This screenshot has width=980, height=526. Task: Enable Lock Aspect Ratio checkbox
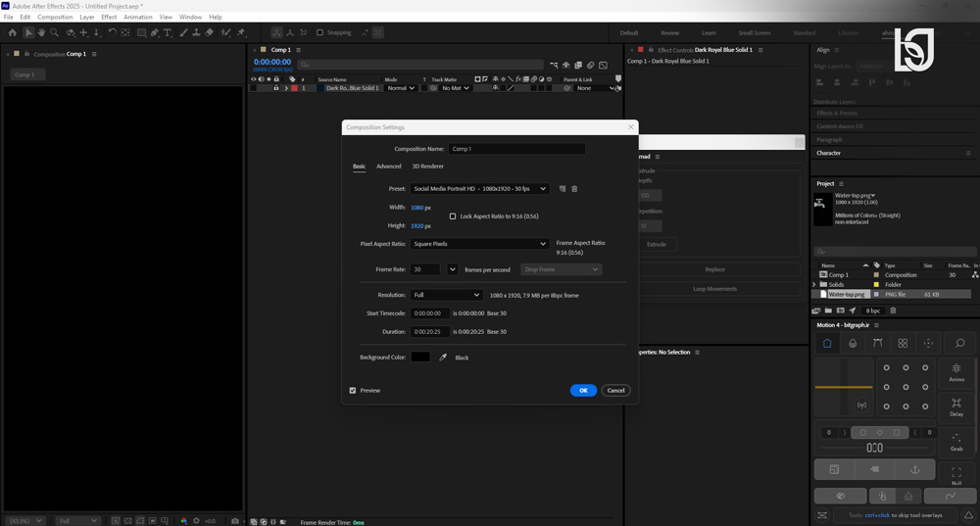point(453,216)
